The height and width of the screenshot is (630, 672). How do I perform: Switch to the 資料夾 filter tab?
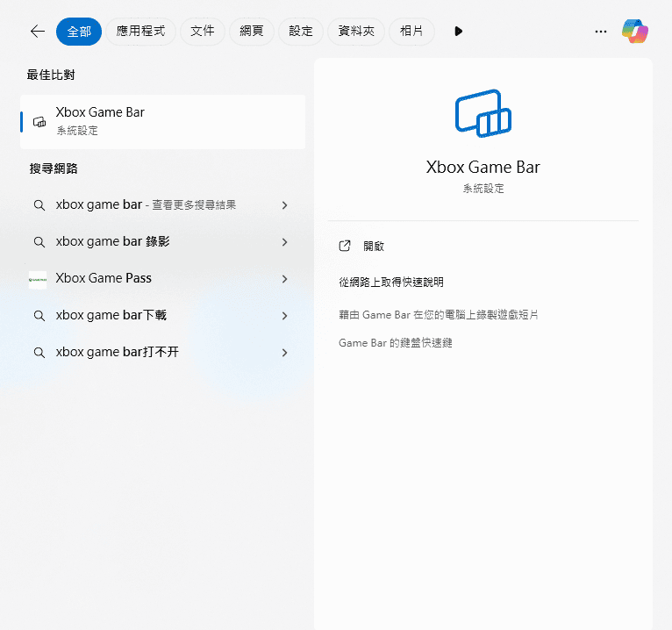(356, 32)
